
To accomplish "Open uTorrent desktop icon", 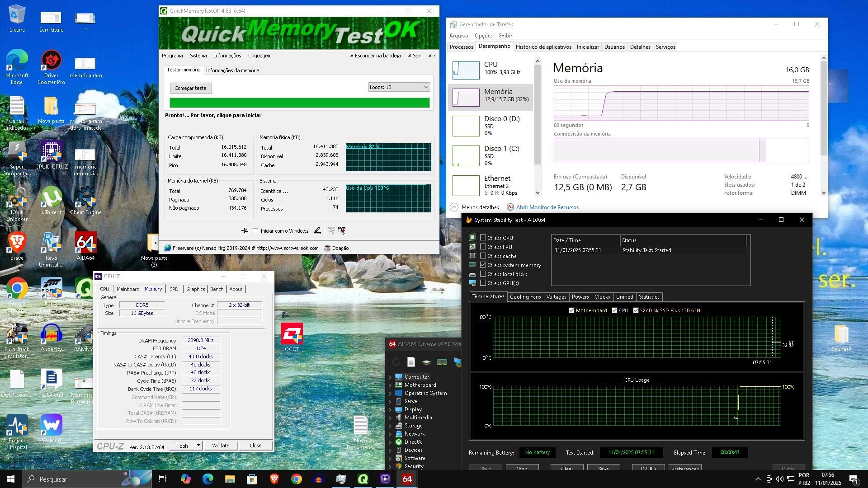I will coord(51,201).
